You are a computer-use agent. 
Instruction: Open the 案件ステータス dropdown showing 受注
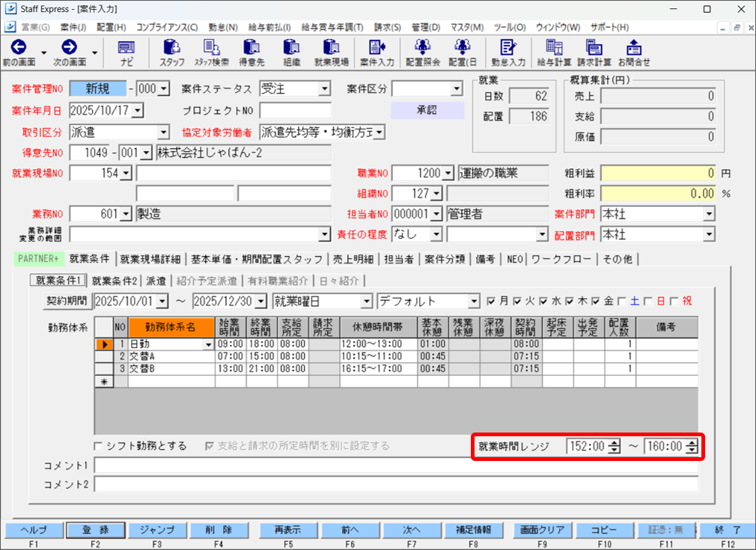pos(325,88)
